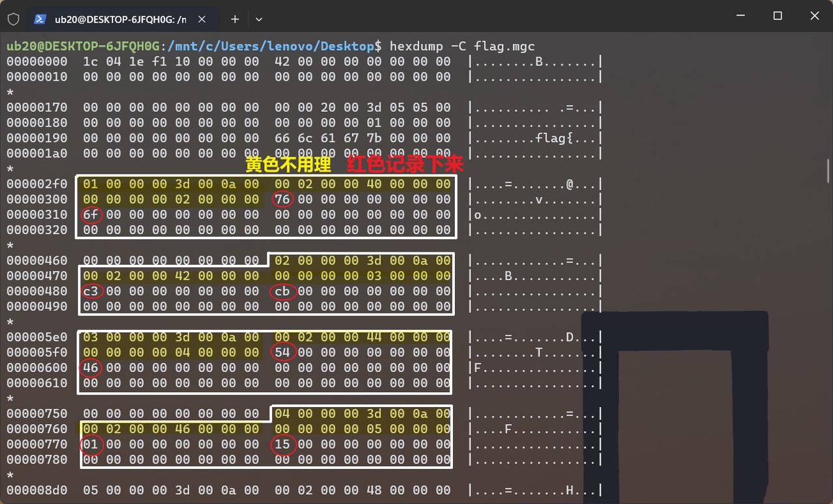Click the hex byte 46 at row 00000600
Screen dimensions: 833x504
(x=91, y=367)
